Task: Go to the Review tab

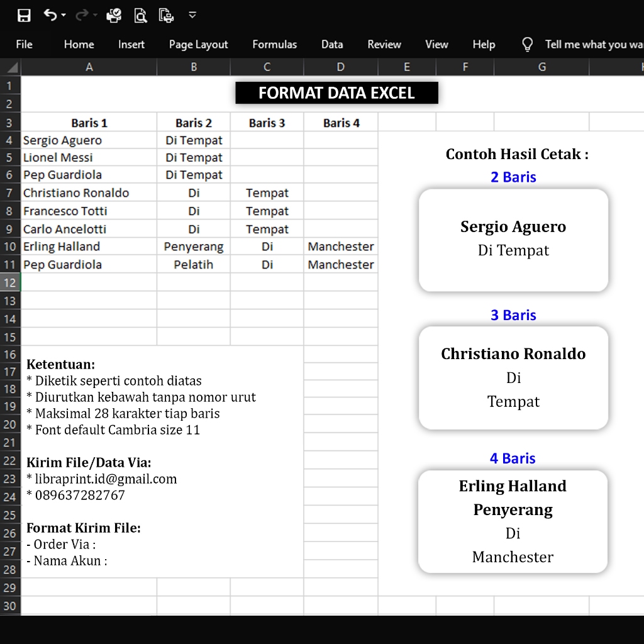Action: coord(384,44)
